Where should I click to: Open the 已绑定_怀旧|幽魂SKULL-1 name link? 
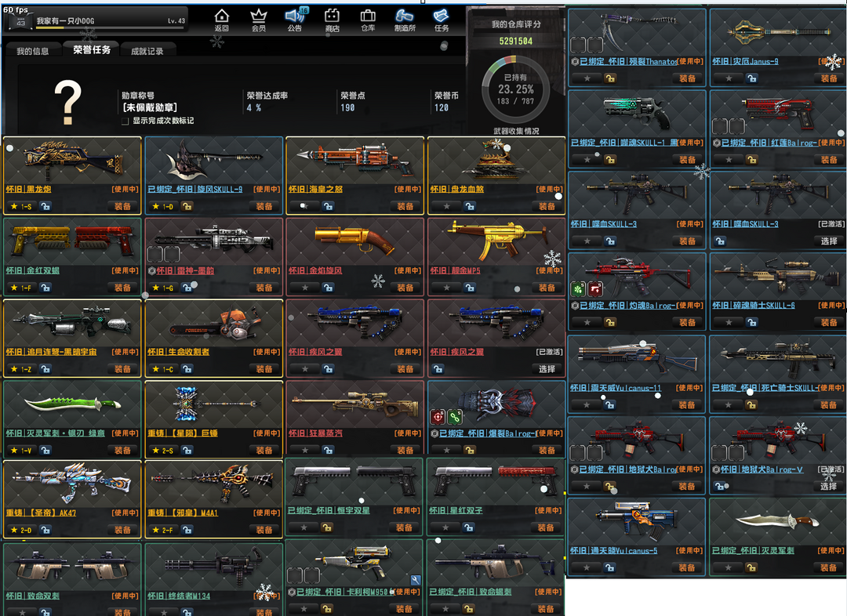click(x=624, y=143)
